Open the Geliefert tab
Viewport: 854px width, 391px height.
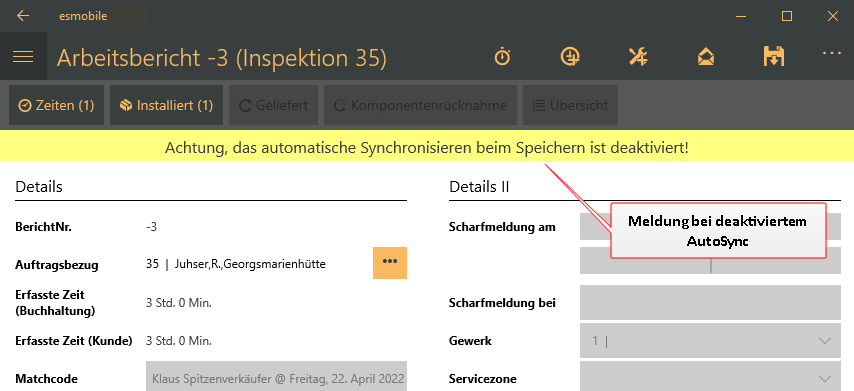coord(273,105)
